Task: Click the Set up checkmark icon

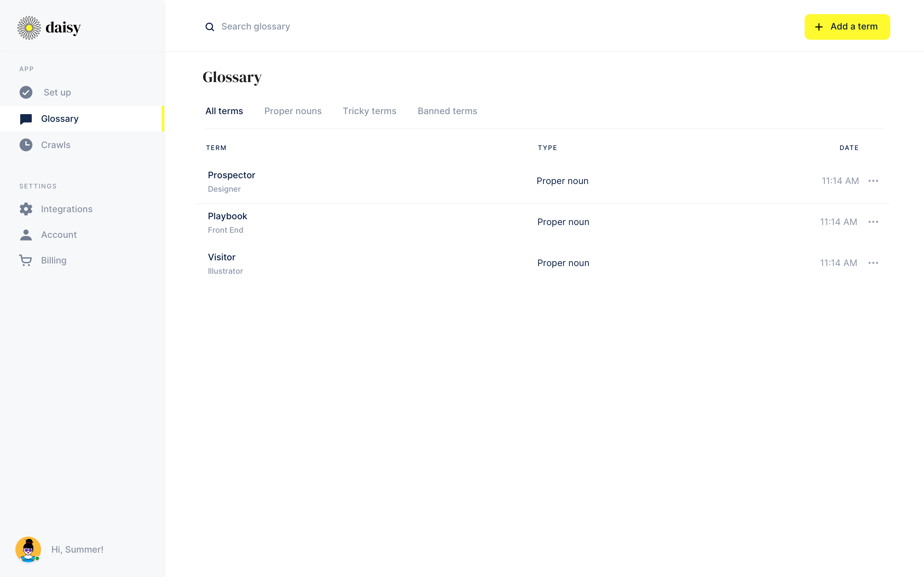Action: pos(26,92)
